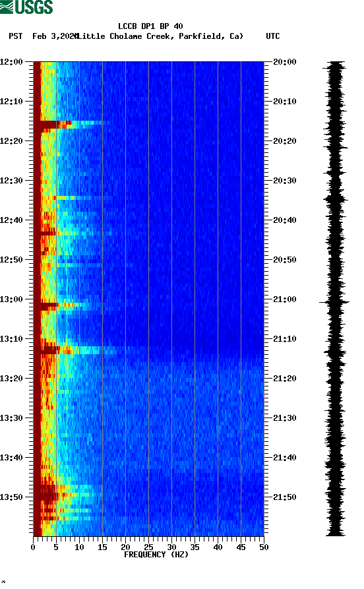Click the 21:10 UTC time label
Viewport: 364px width, 589px height.
[x=285, y=339]
